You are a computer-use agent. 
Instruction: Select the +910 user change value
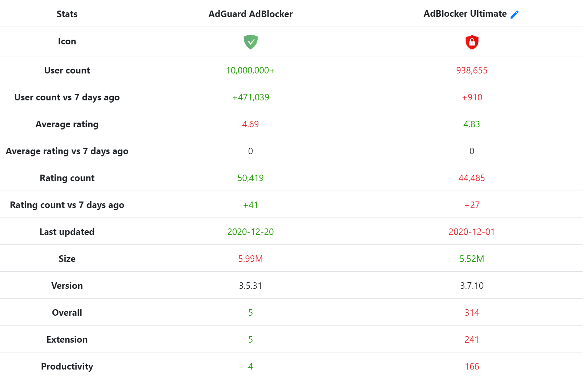click(472, 97)
